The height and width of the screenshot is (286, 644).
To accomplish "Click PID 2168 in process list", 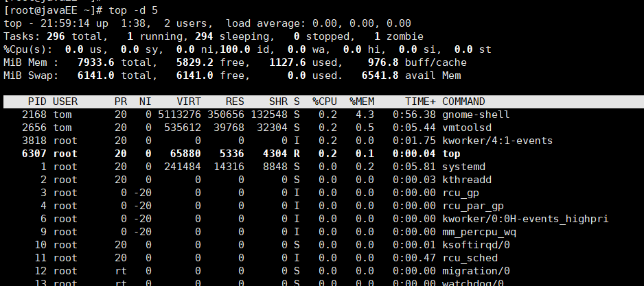I will click(34, 115).
